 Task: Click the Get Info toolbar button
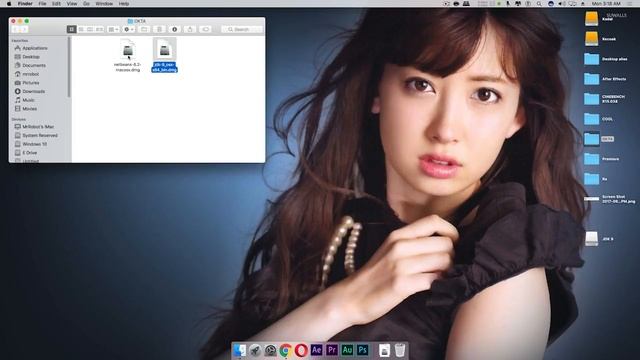click(174, 29)
